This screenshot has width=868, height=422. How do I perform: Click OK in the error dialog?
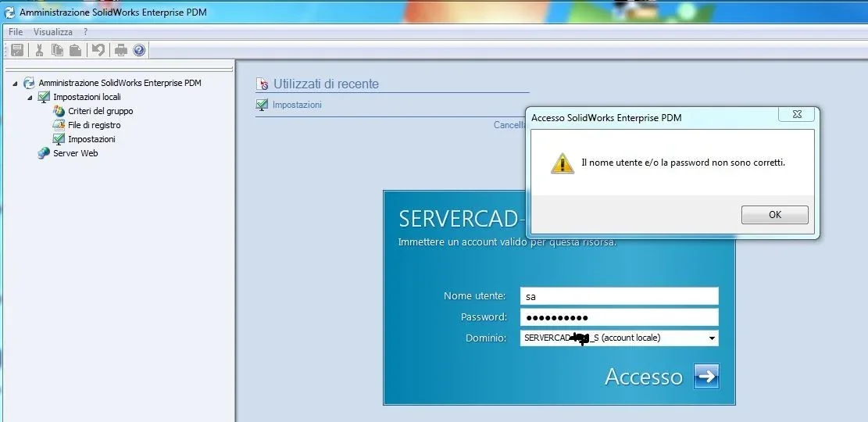775,215
